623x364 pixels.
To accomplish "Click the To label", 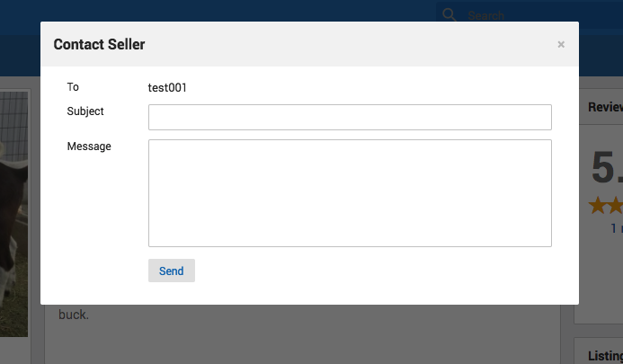I will (x=73, y=87).
